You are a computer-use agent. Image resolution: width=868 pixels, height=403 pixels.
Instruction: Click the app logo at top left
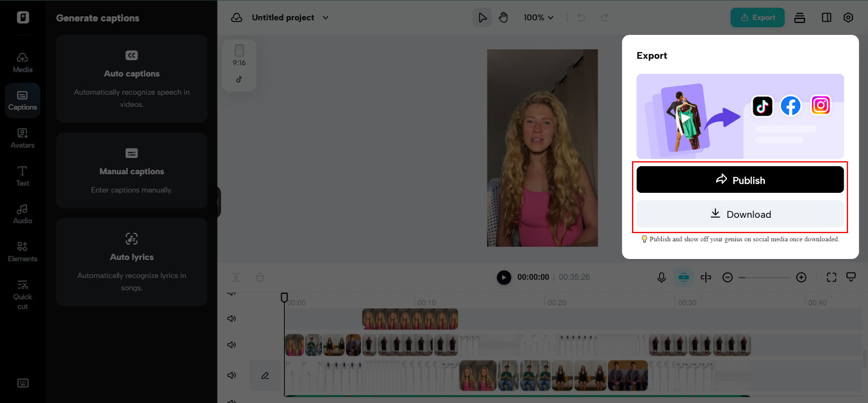click(x=23, y=17)
